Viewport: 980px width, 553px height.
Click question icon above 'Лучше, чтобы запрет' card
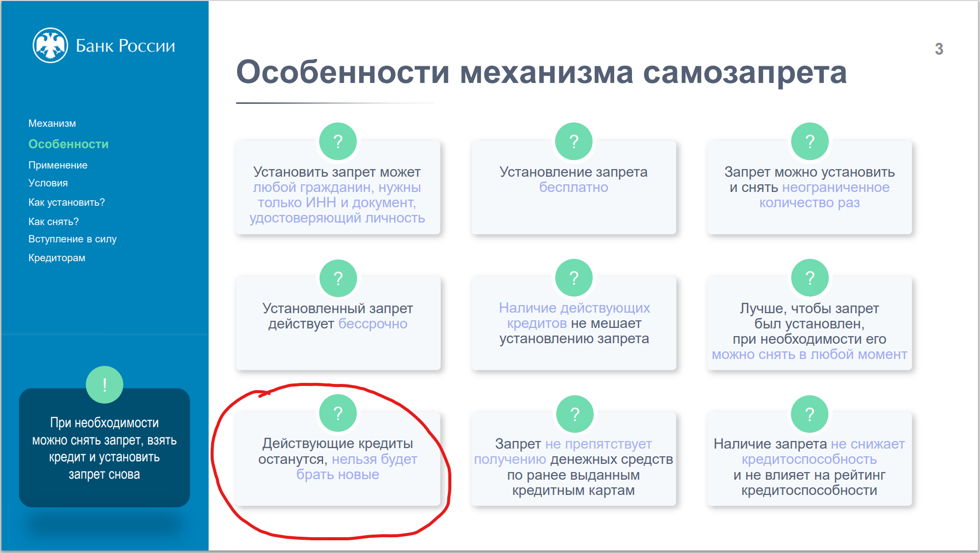pyautogui.click(x=810, y=278)
